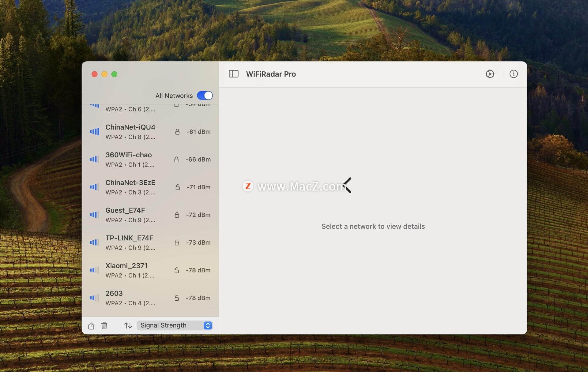Select the ChinaNet-iQU4 network
The width and height of the screenshot is (588, 372).
tap(150, 132)
